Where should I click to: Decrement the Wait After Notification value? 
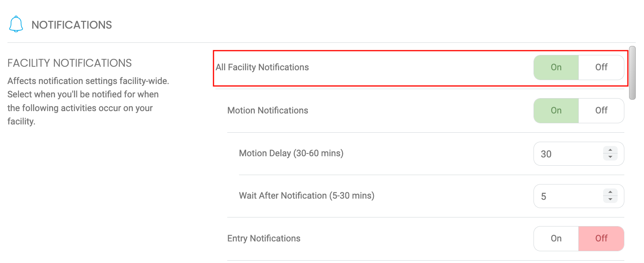pos(610,199)
